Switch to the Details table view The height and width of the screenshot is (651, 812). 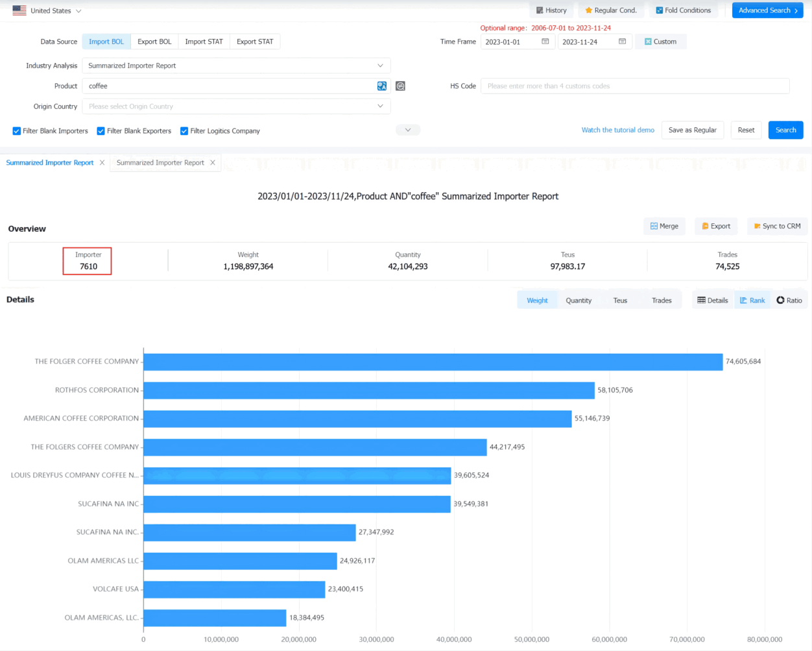coord(712,300)
